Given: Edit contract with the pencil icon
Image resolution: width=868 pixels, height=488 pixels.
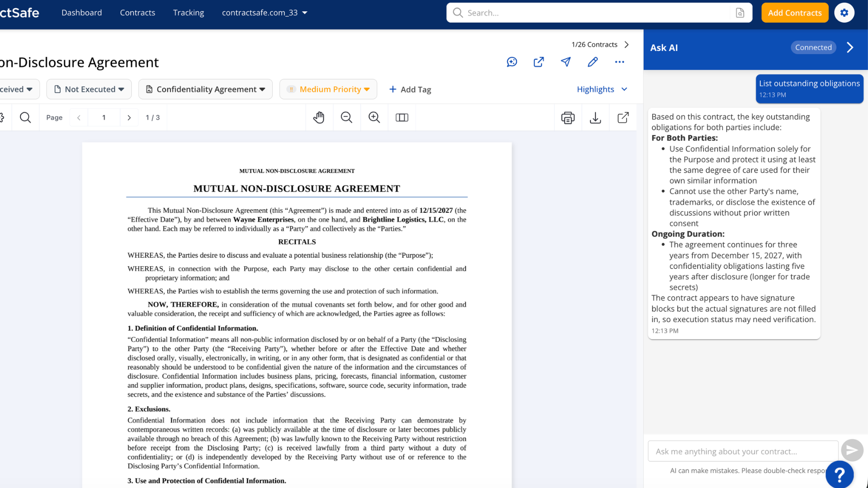Looking at the screenshot, I should tap(593, 62).
